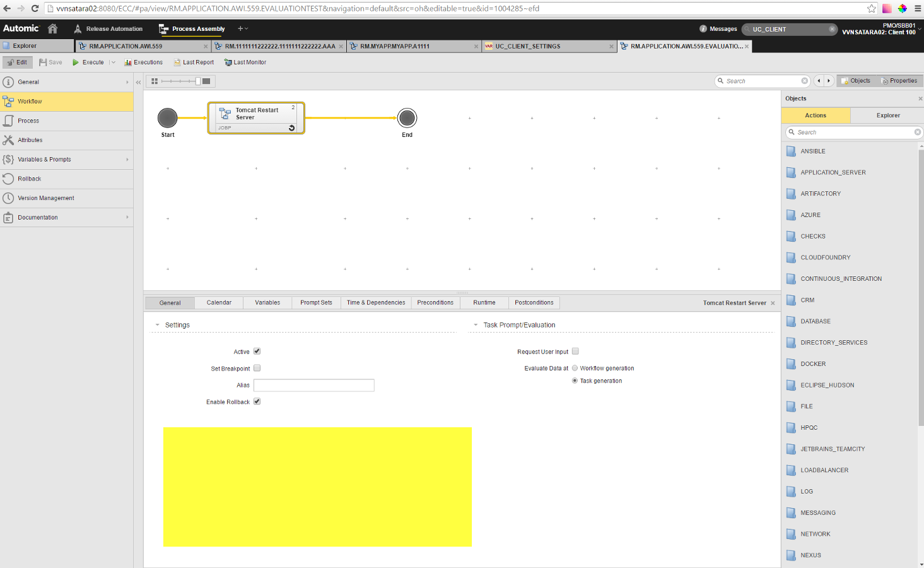Image resolution: width=924 pixels, height=568 pixels.
Task: Open Last Report from the toolbar
Action: (192, 62)
